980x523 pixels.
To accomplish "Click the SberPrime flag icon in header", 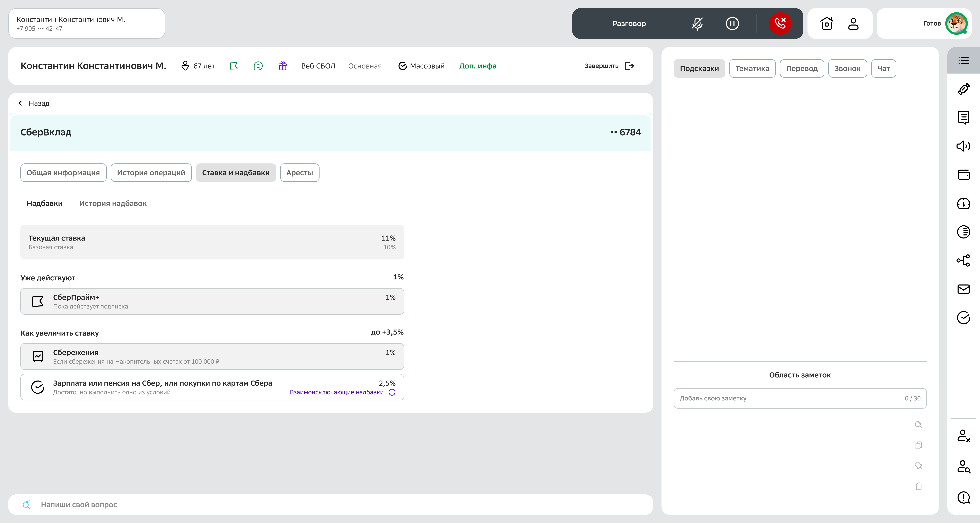I will point(234,66).
